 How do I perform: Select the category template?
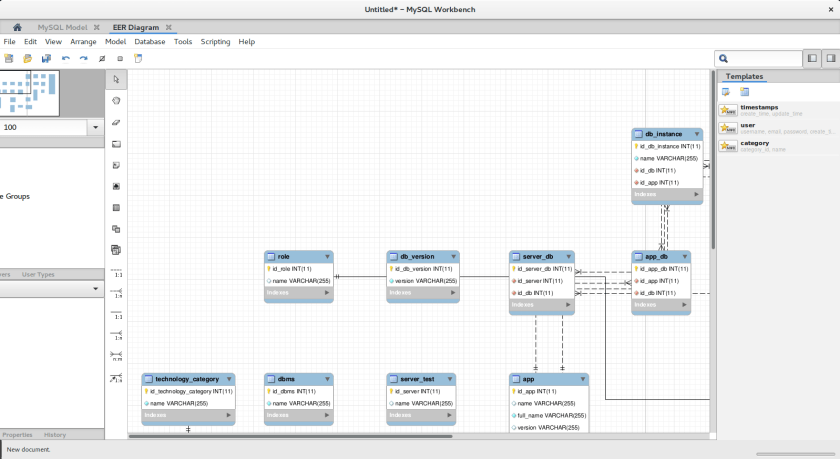coord(778,146)
